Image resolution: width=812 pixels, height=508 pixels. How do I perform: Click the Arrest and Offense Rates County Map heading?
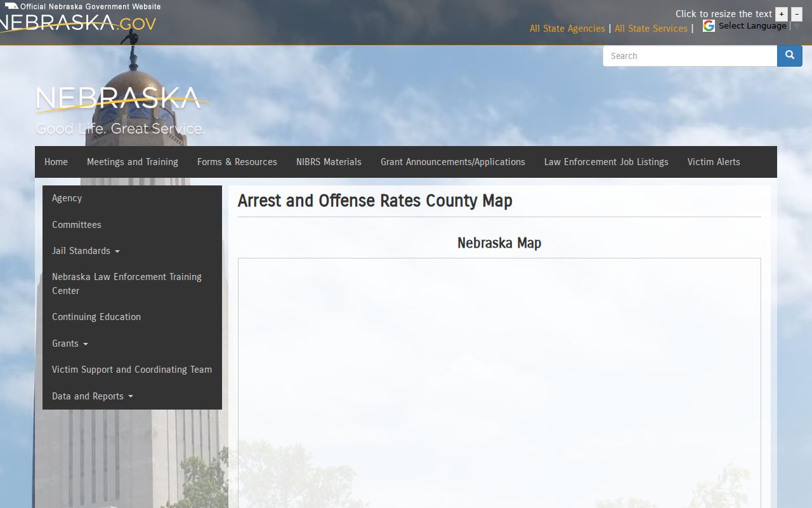pyautogui.click(x=375, y=201)
